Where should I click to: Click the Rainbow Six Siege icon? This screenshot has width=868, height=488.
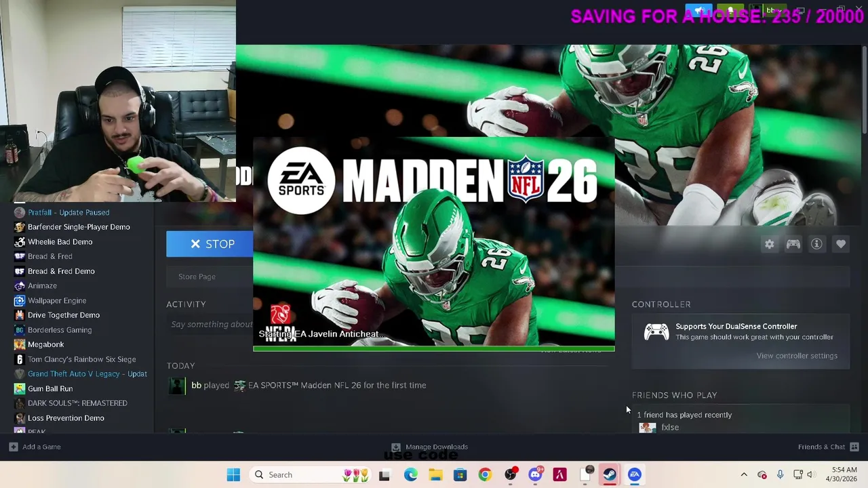click(19, 359)
